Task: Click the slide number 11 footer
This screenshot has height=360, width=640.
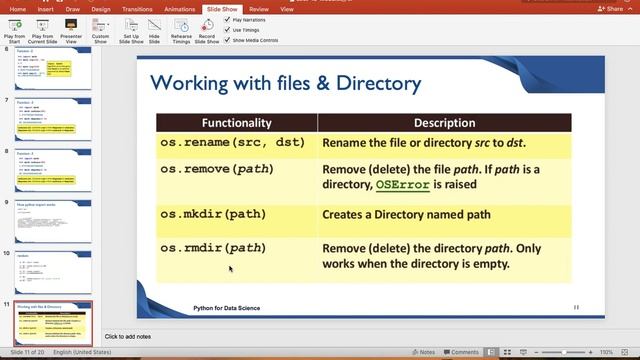Action: coord(576,307)
